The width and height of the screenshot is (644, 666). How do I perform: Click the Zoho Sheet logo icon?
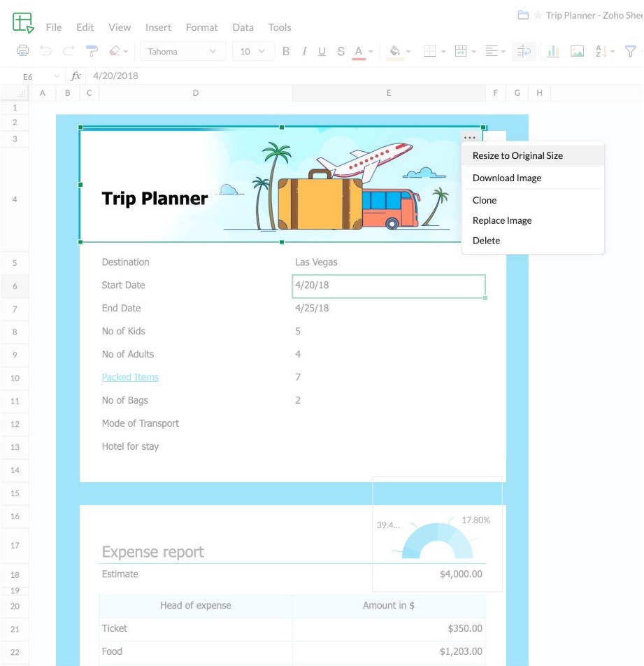[x=23, y=22]
